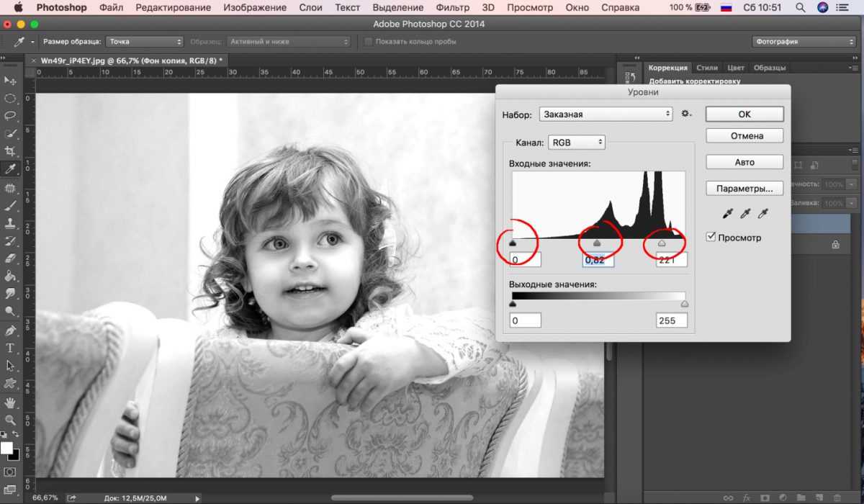Select the Brush tool

point(10,205)
